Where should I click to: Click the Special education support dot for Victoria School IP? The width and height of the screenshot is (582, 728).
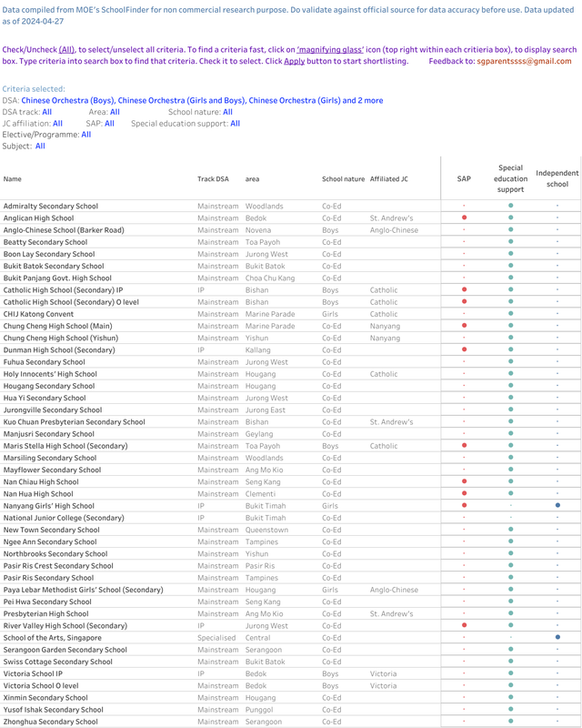coord(510,673)
